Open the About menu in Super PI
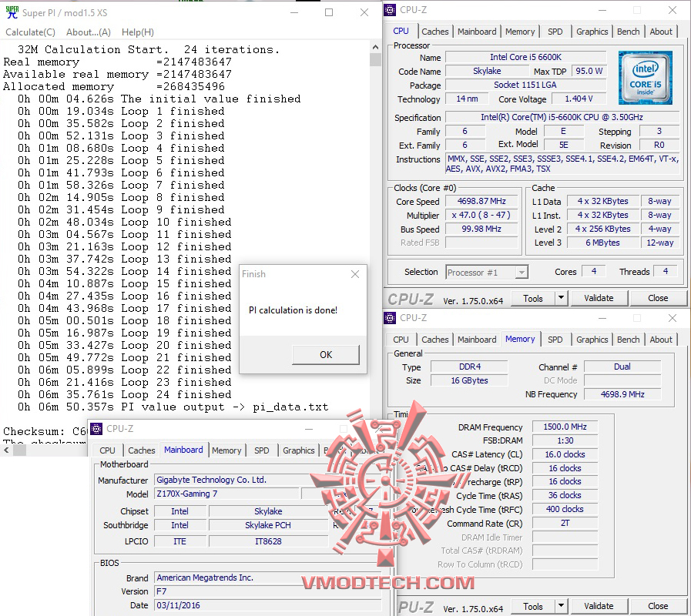Image resolution: width=691 pixels, height=616 pixels. (88, 32)
